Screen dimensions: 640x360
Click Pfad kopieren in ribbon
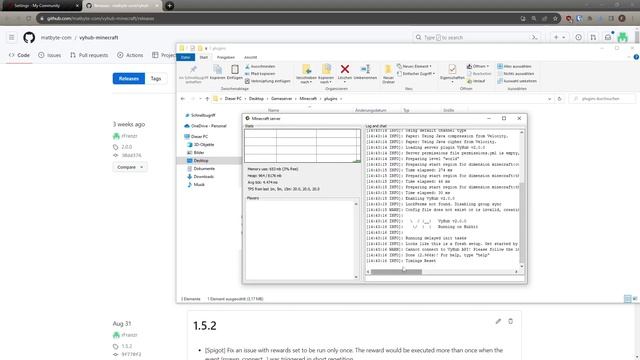pos(260,74)
